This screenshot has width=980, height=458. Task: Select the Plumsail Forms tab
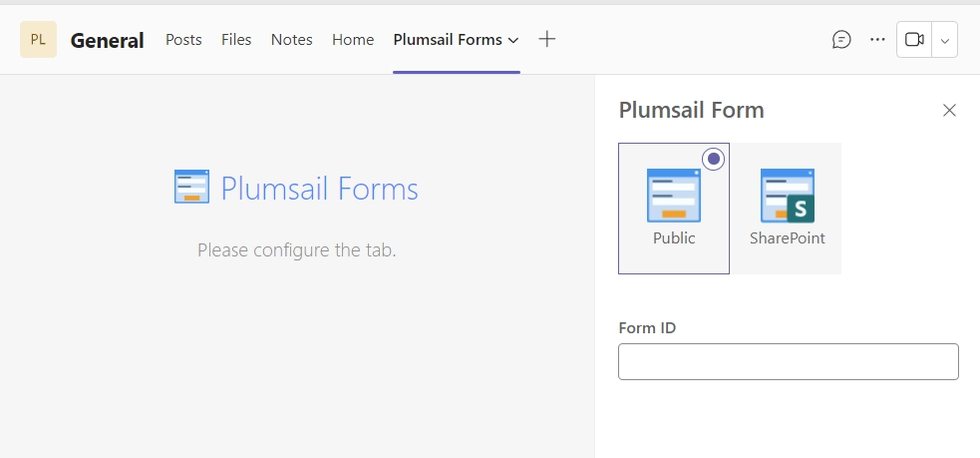[x=448, y=40]
